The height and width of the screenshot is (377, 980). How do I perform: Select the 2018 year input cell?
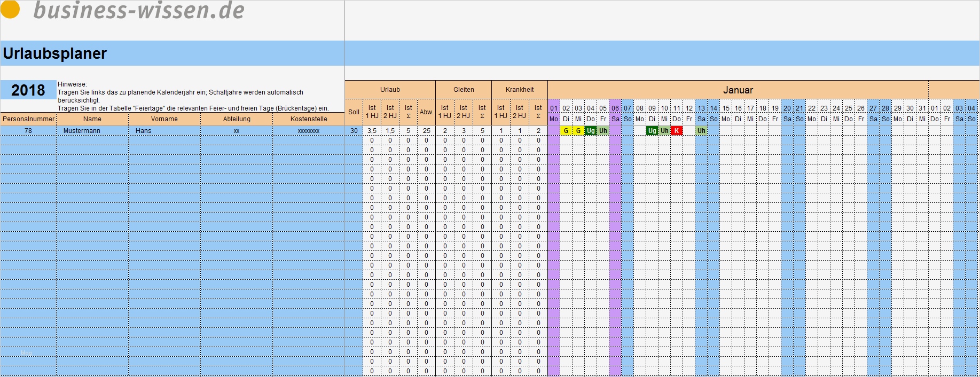pyautogui.click(x=28, y=90)
